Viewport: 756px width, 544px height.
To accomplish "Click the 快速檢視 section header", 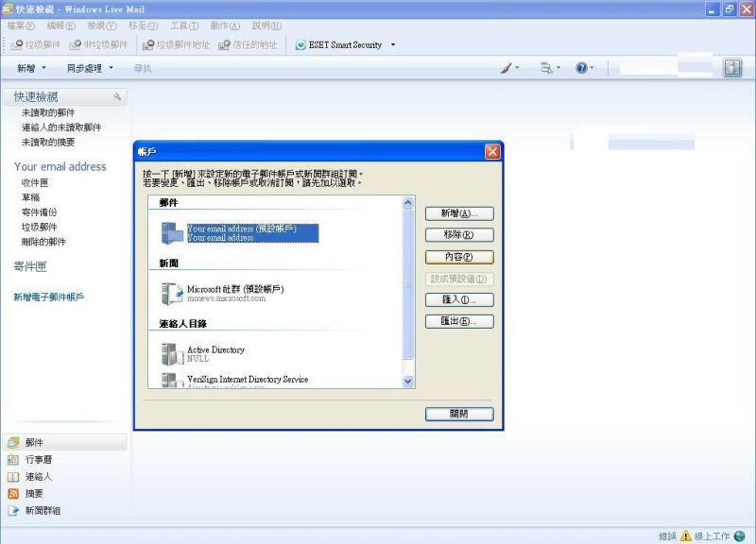I will click(65, 97).
